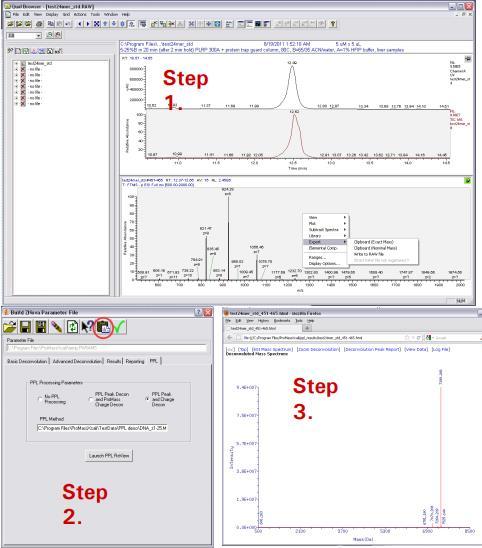482x548 pixels.
Task: Click the zoom in magnifier beside combo box
Action: (x=50, y=35)
